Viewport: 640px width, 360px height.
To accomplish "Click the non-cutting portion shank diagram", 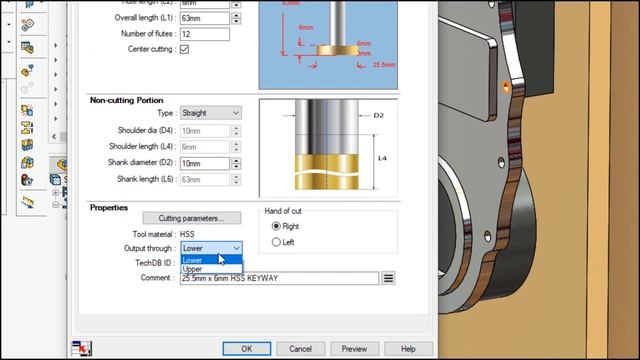I will [x=328, y=148].
